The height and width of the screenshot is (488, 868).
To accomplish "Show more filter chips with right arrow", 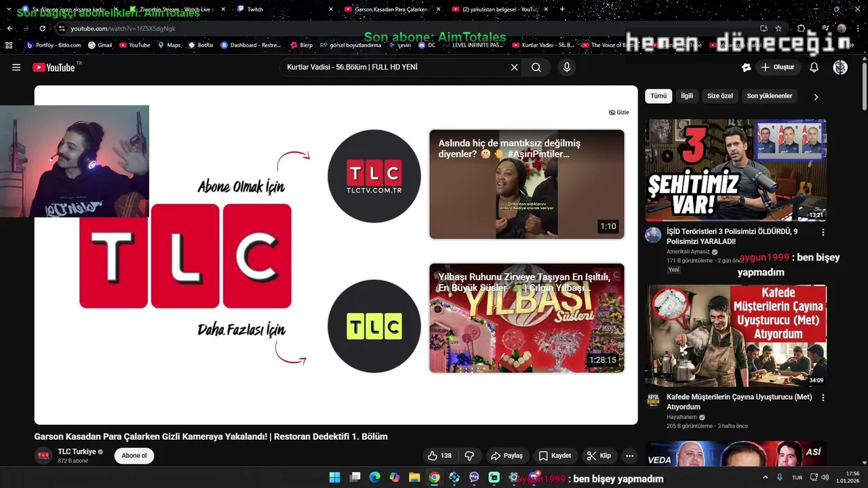I will click(x=816, y=97).
